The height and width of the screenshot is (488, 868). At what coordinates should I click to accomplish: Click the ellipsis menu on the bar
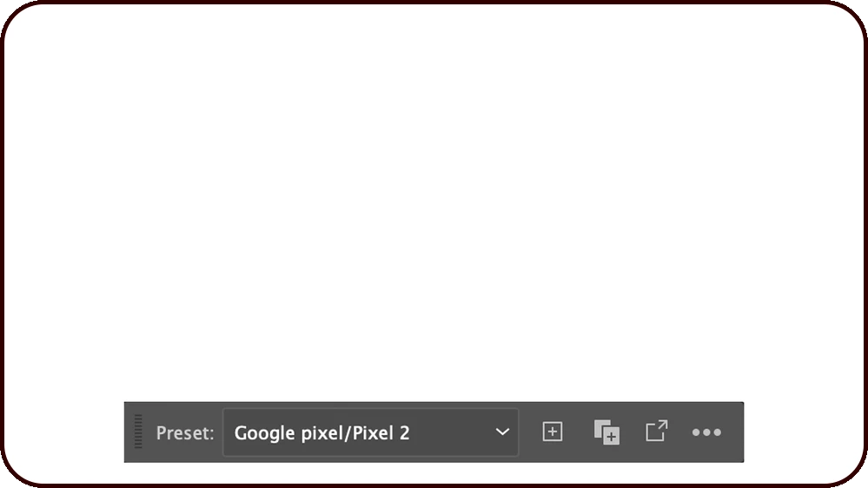706,432
